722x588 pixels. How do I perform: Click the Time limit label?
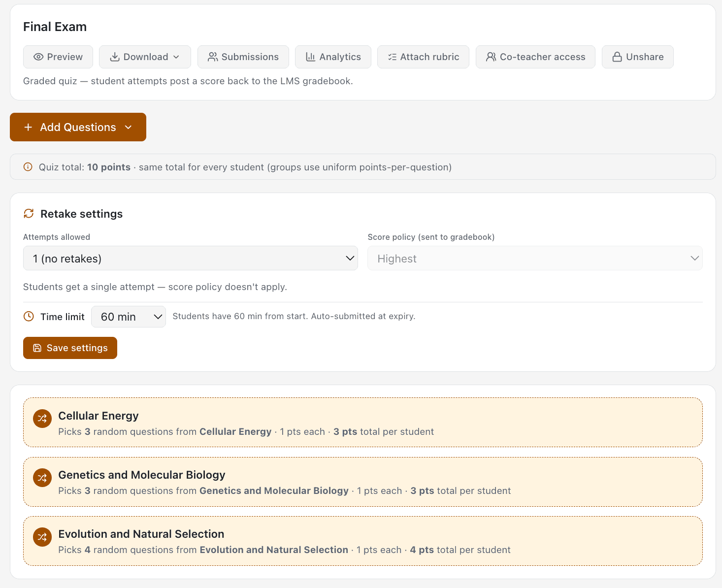pyautogui.click(x=63, y=317)
